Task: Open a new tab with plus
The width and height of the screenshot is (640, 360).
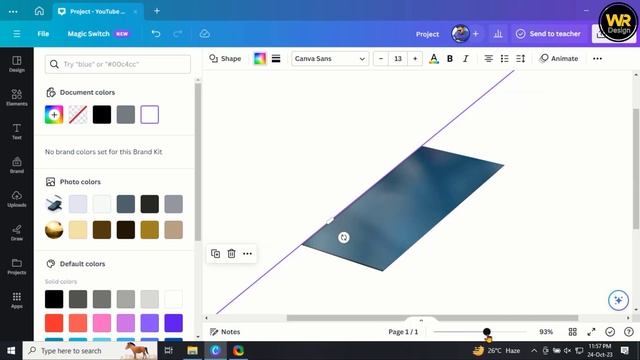Action: pos(157,11)
